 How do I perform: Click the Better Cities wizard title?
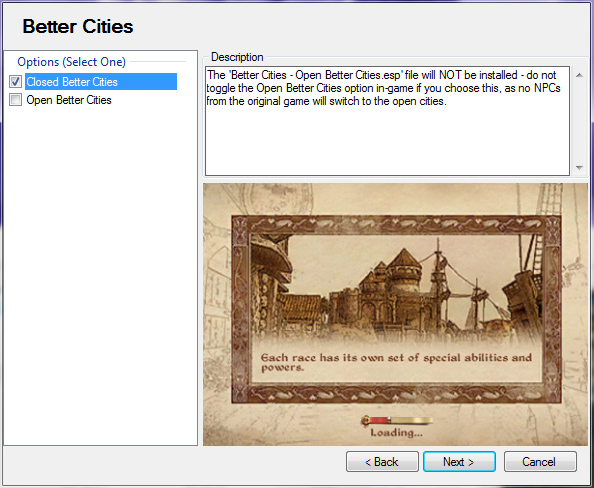tap(78, 27)
